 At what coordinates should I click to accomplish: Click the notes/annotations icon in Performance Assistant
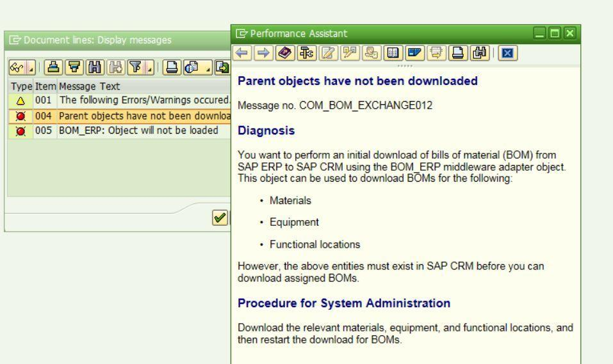coord(350,53)
